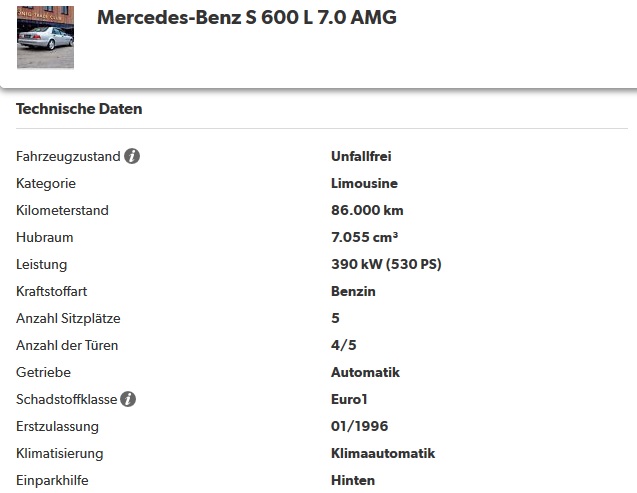Select the Anzahl der Türen label
637x493 pixels.
[x=67, y=345]
